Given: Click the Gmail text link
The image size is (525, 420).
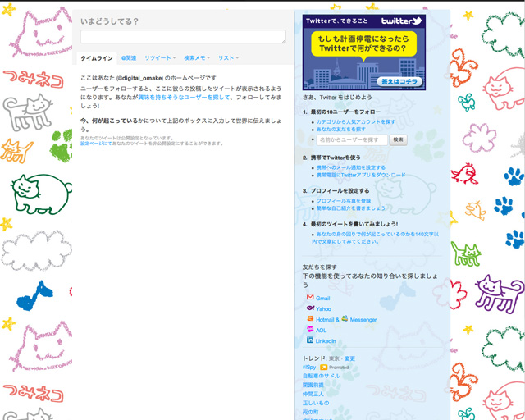Looking at the screenshot, I should 322,298.
